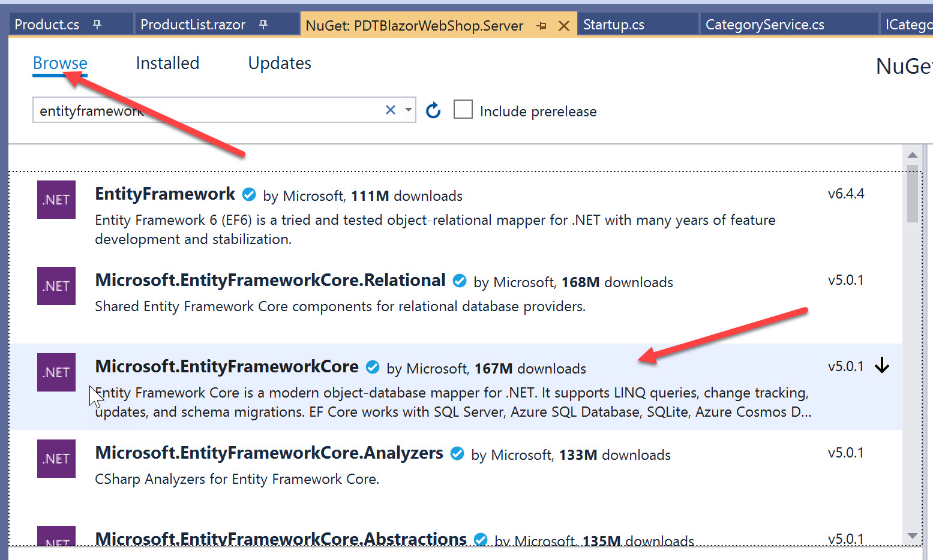933x560 pixels.
Task: Open the CategoryService.cs document tab
Action: (x=764, y=25)
